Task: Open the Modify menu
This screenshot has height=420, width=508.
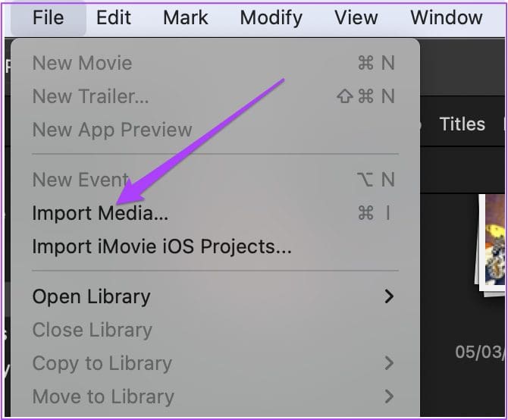Action: click(271, 17)
